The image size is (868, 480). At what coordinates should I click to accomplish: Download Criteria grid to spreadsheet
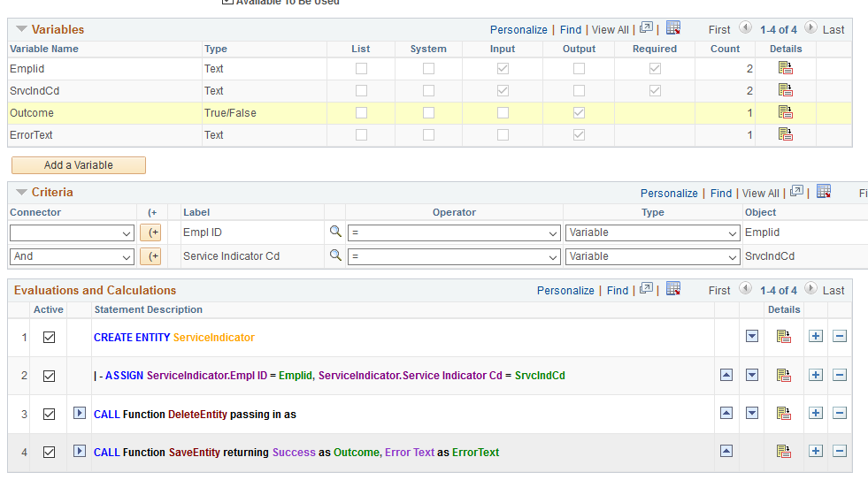[x=824, y=191]
